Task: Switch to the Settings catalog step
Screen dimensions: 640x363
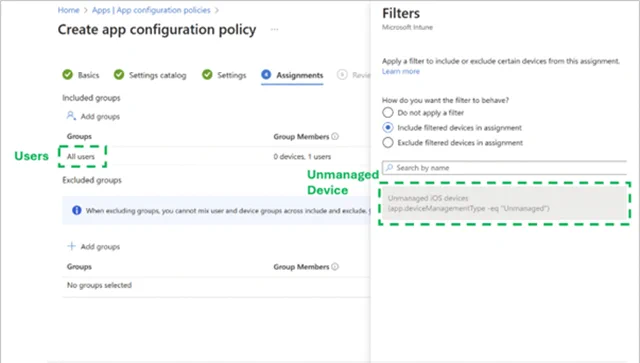Action: (x=158, y=75)
